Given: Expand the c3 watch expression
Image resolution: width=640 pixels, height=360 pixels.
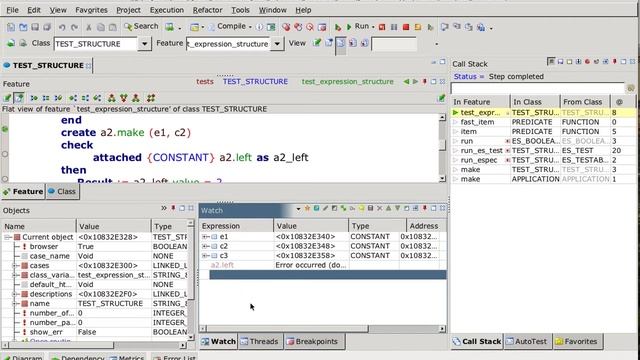Looking at the screenshot, I should [x=205, y=256].
